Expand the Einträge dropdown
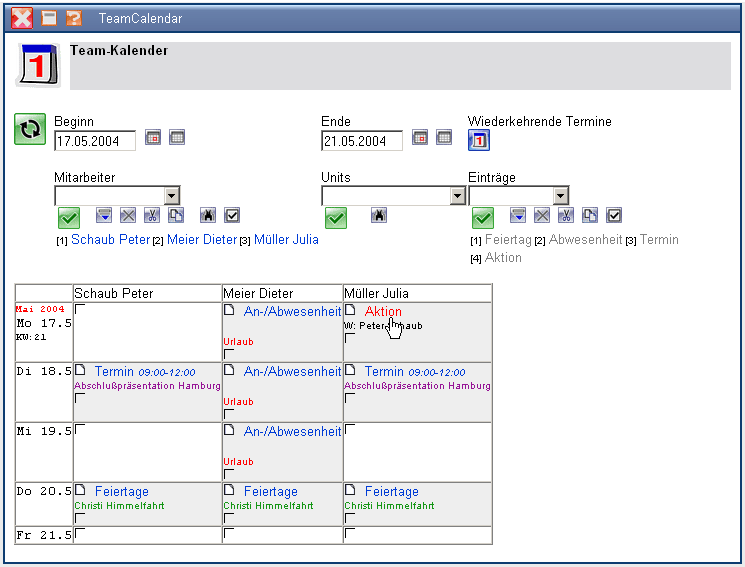Screen dimensions: 745x567 click(x=560, y=196)
